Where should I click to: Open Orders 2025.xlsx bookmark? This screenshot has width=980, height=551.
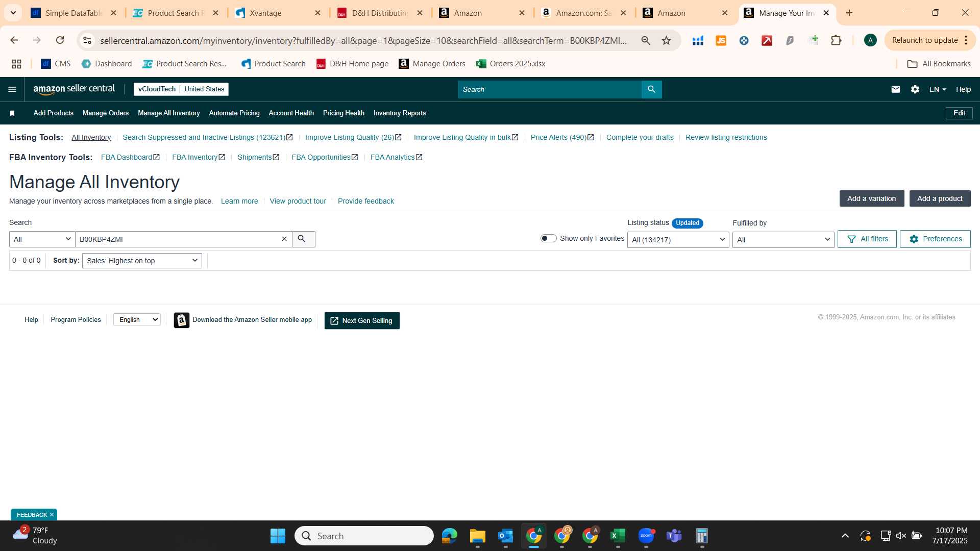click(x=511, y=64)
